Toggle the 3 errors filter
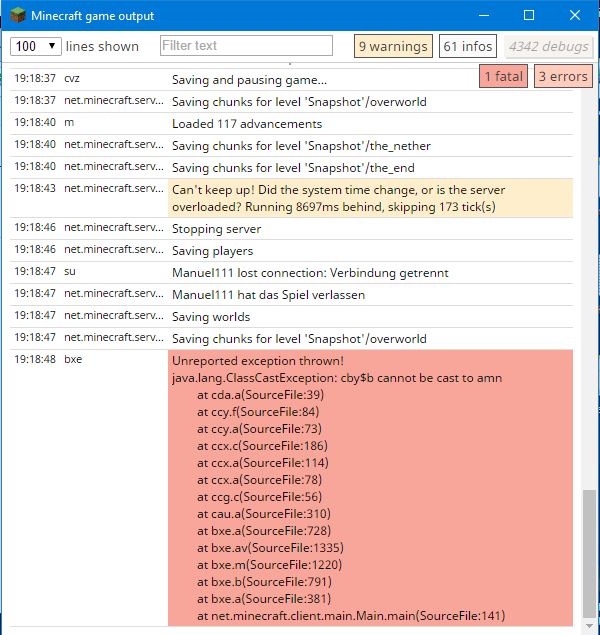The height and width of the screenshot is (635, 600). (562, 76)
